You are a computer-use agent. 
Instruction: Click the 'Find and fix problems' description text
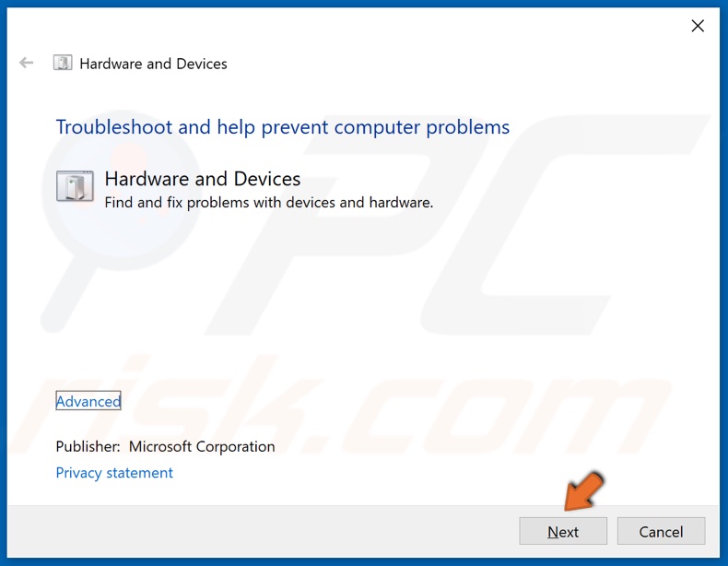tap(268, 202)
